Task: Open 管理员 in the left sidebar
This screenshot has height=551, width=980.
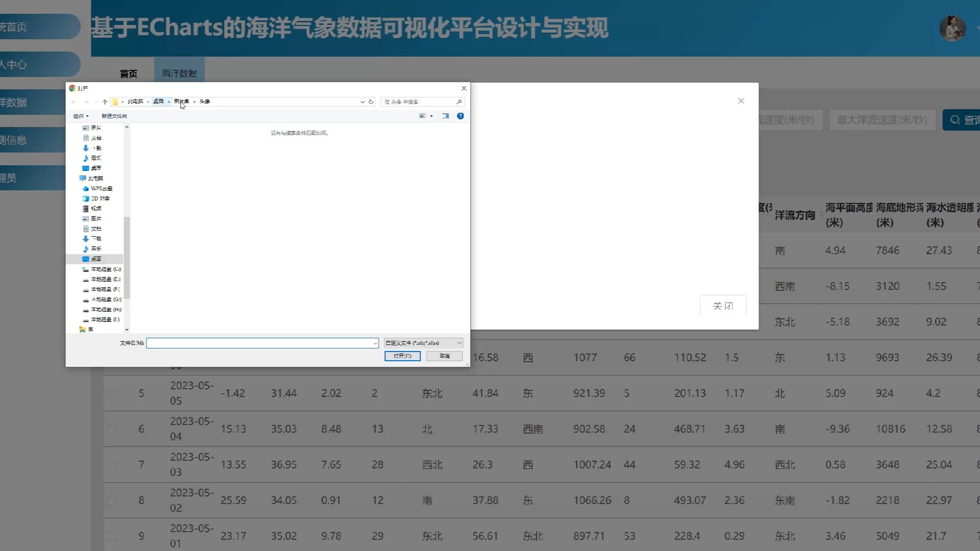Action: pyautogui.click(x=33, y=178)
